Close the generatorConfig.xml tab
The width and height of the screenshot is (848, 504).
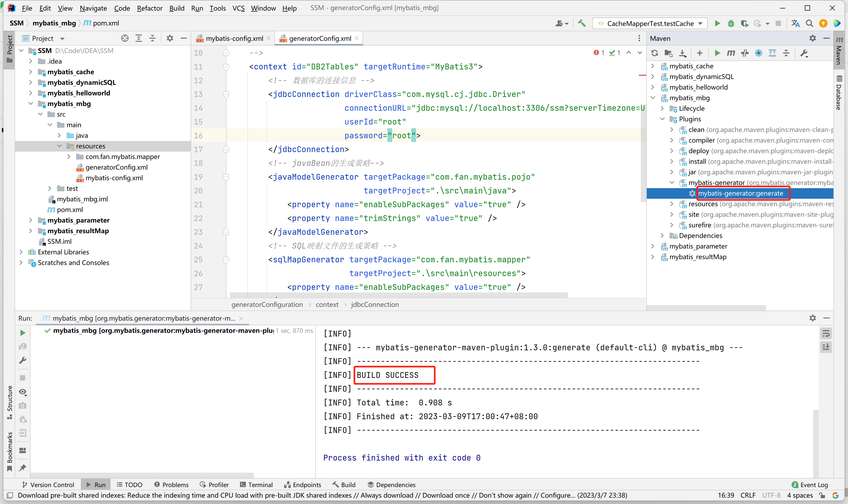click(x=356, y=38)
